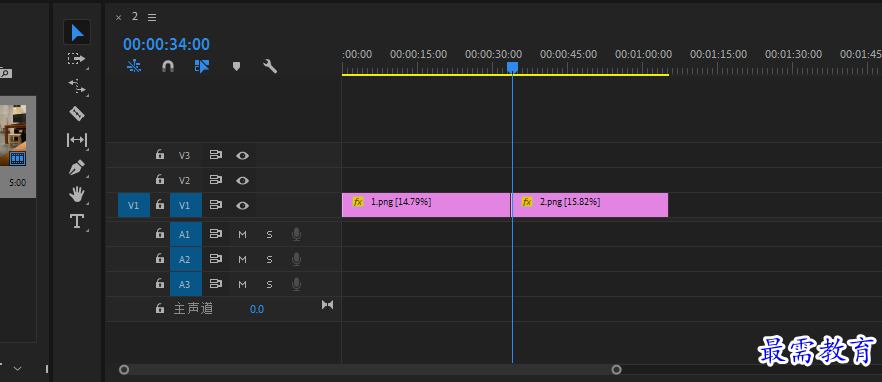Select the Hand tool
The image size is (882, 382).
(77, 195)
